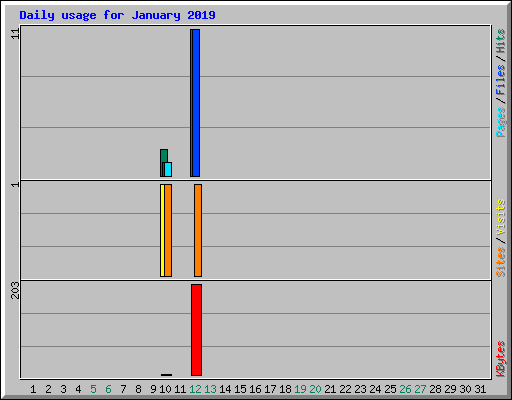
Task: Click day label '17' on x-axis
Action: pyautogui.click(x=270, y=389)
